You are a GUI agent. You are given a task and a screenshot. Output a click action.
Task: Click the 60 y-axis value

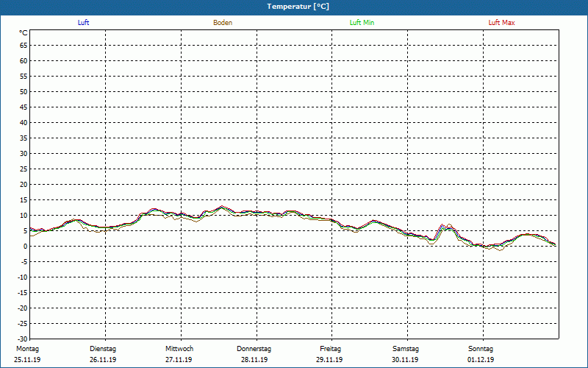(x=24, y=61)
